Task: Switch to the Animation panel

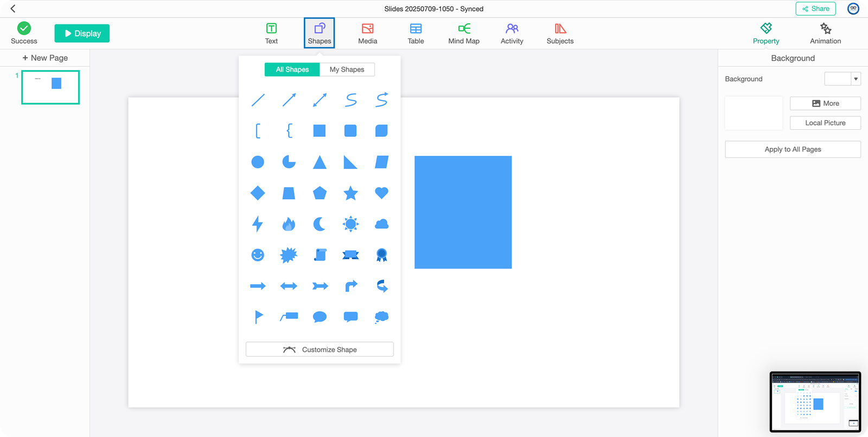Action: tap(825, 34)
